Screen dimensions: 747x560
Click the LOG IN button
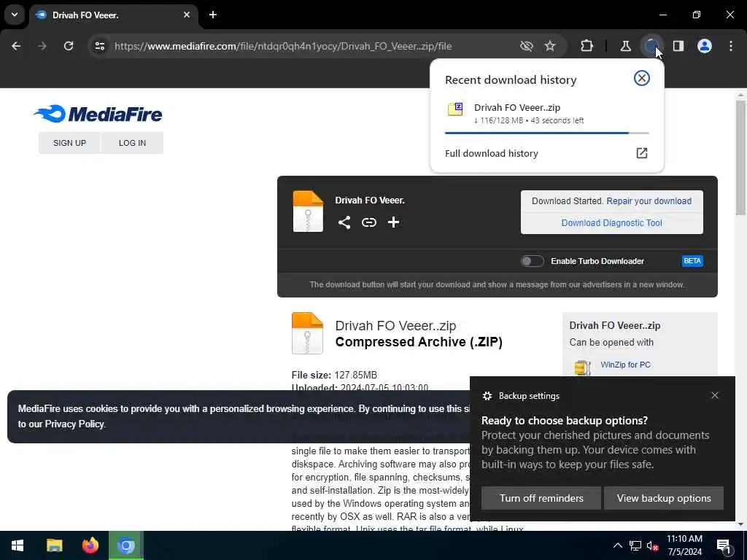pos(133,143)
